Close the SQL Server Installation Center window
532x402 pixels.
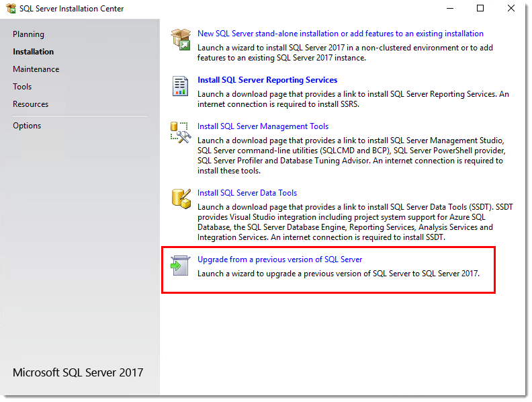point(511,8)
